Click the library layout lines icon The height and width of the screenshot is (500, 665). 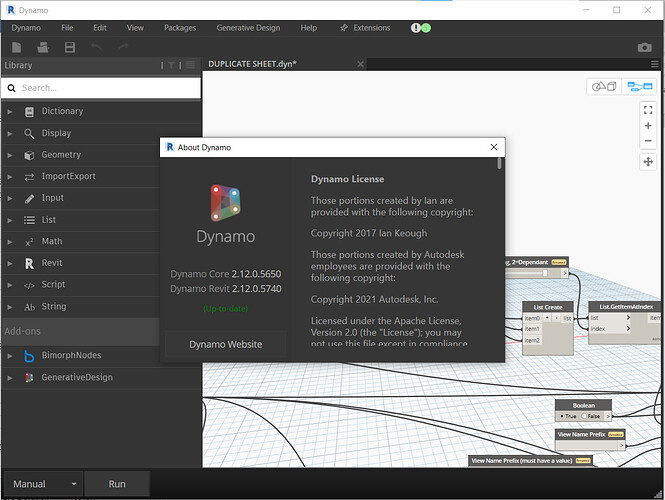click(x=190, y=65)
